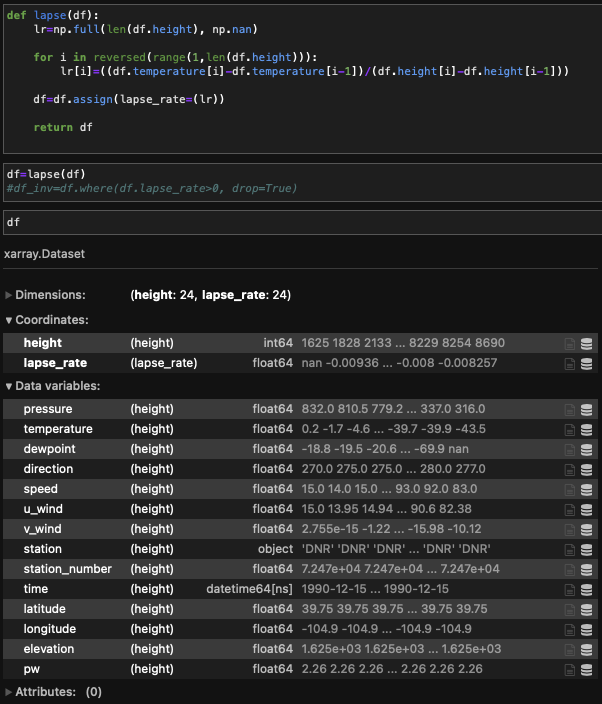This screenshot has width=602, height=704.
Task: Show data repr icon for latitude variable
Action: 586,610
